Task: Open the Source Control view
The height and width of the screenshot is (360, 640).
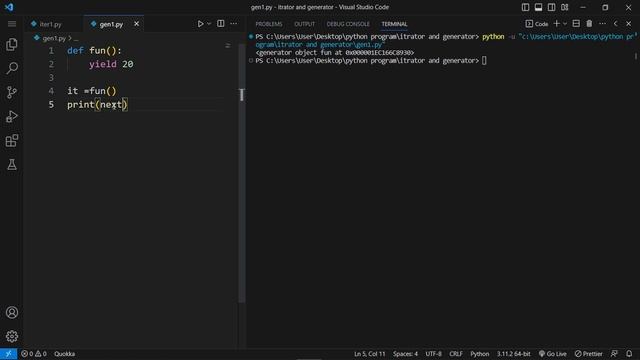Action: coord(12,92)
